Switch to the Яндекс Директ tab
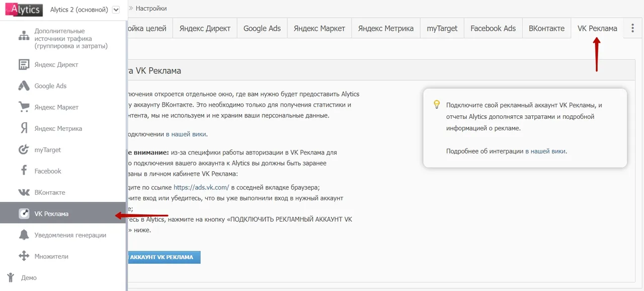644x291 pixels. click(205, 28)
